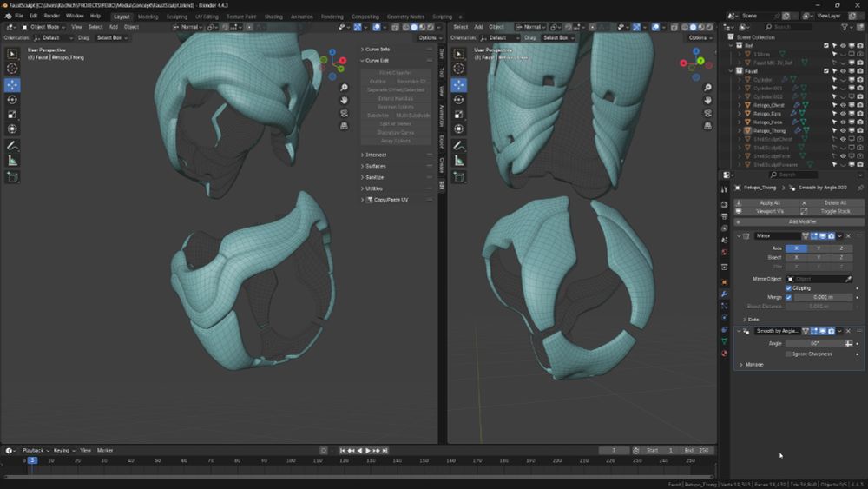This screenshot has height=489, width=868.
Task: Select the Measure tool in left viewport
Action: [x=12, y=161]
